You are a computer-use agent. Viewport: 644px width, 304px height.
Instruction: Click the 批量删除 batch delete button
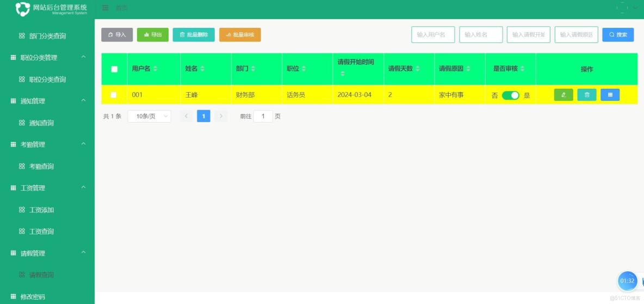click(194, 35)
